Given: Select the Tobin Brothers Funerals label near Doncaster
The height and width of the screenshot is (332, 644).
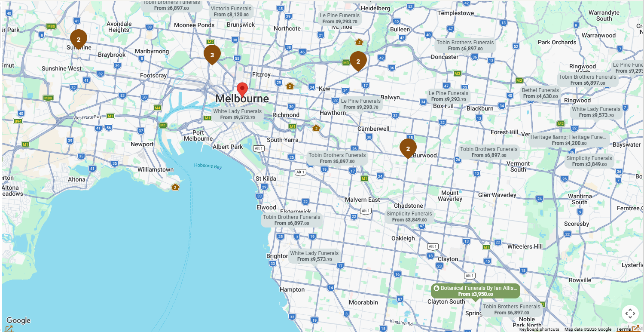Looking at the screenshot, I should pyautogui.click(x=465, y=46).
